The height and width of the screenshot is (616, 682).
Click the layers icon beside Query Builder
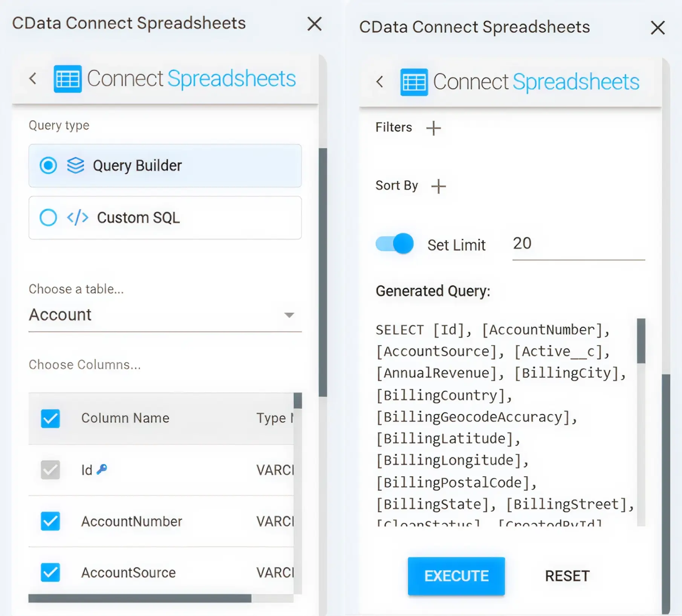pos(75,165)
